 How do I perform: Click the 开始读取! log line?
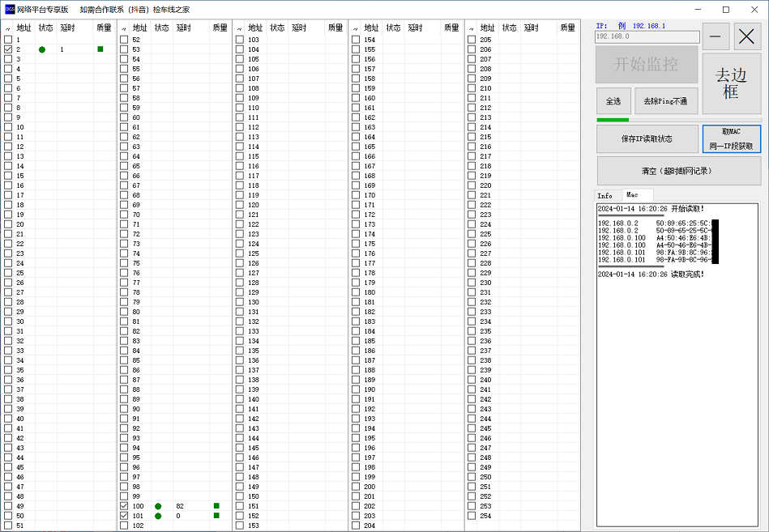point(651,209)
